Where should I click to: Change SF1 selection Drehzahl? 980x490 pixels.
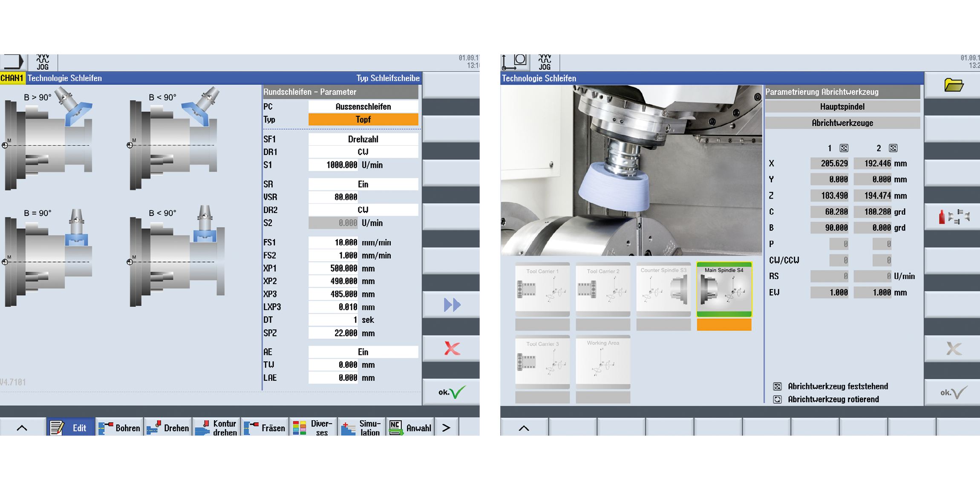tap(363, 139)
